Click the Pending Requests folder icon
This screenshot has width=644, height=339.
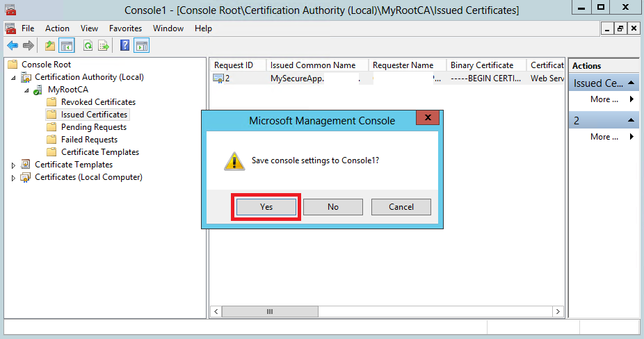coord(51,127)
